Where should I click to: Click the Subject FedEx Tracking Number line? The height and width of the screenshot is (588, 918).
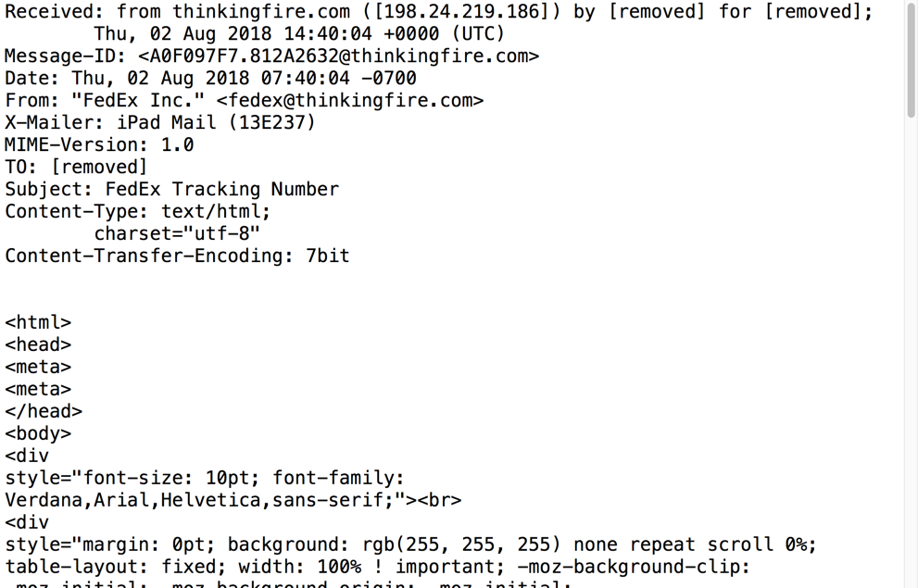pos(171,189)
